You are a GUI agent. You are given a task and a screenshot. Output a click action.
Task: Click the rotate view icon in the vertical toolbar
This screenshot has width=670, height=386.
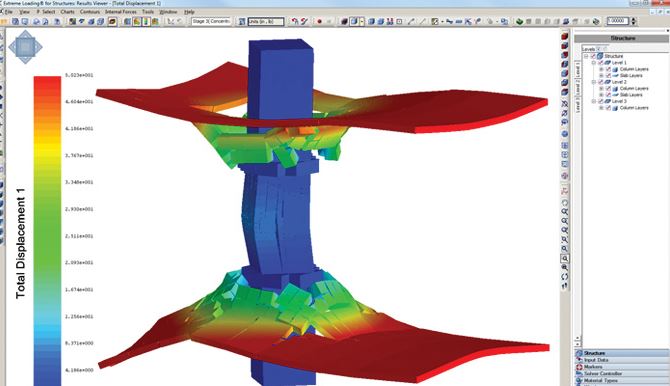pos(565,277)
